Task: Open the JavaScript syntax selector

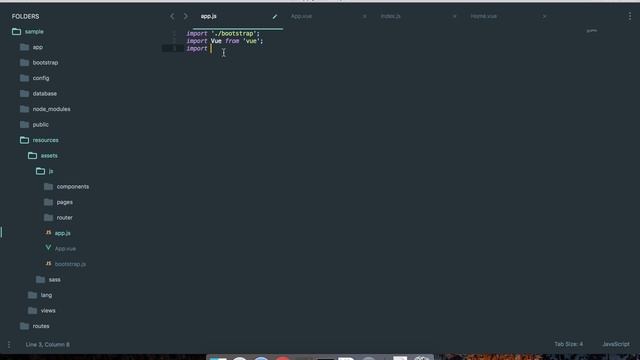Action: pos(616,344)
